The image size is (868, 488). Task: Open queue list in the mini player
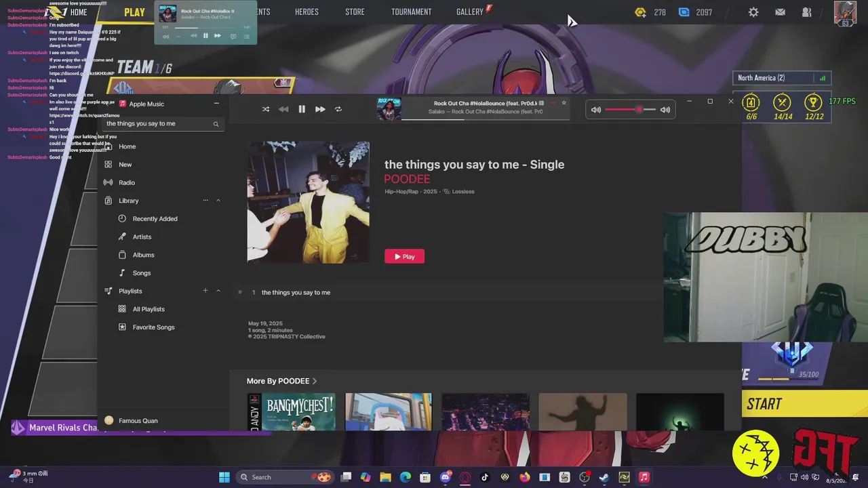247,36
